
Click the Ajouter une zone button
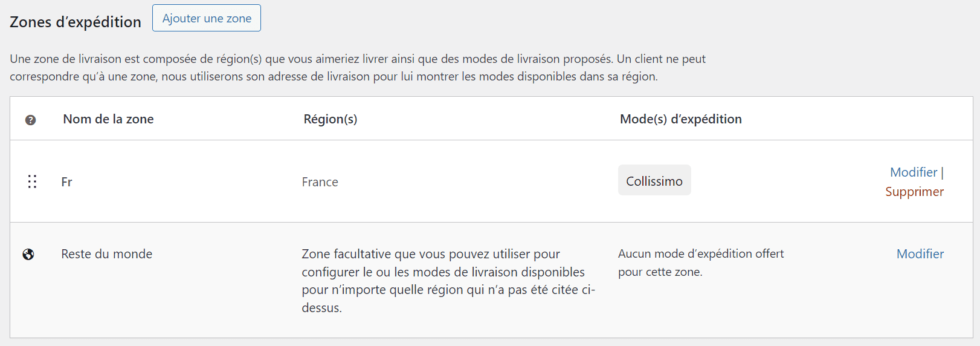pyautogui.click(x=207, y=18)
